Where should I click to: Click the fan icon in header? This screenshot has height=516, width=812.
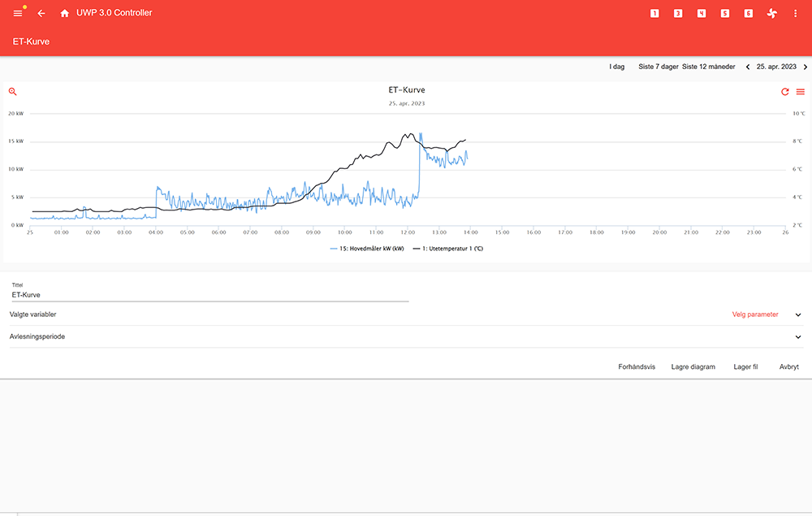pos(772,14)
